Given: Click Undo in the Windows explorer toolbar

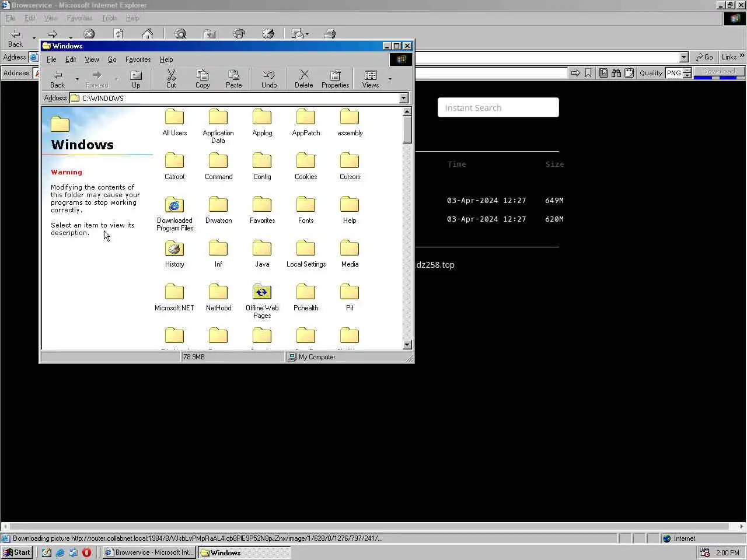Looking at the screenshot, I should pyautogui.click(x=269, y=79).
